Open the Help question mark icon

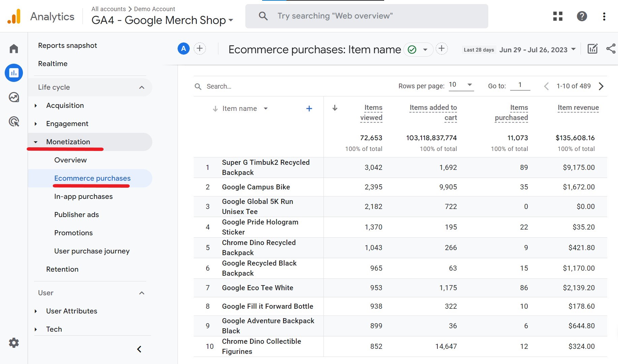pyautogui.click(x=582, y=16)
